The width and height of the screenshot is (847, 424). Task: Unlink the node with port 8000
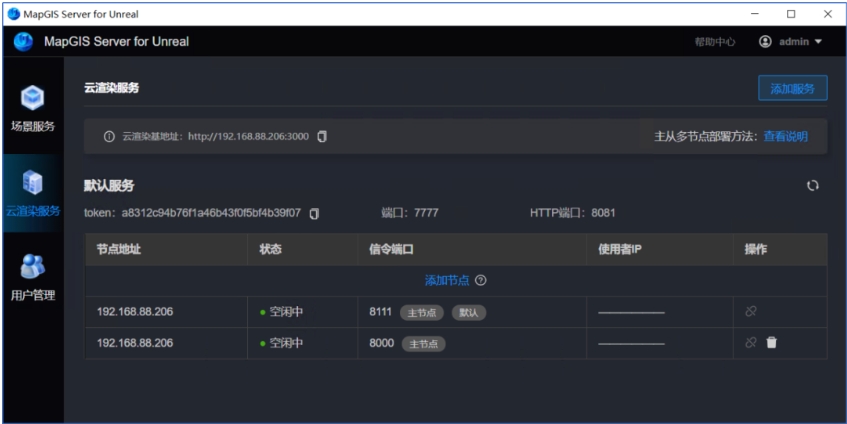[751, 343]
